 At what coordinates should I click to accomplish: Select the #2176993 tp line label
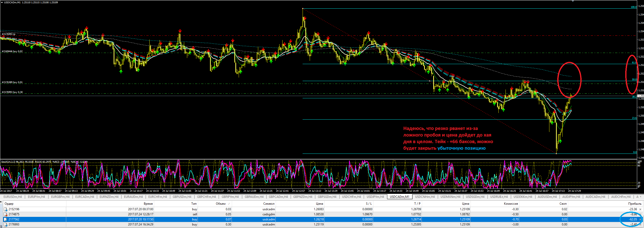pyautogui.click(x=9, y=34)
